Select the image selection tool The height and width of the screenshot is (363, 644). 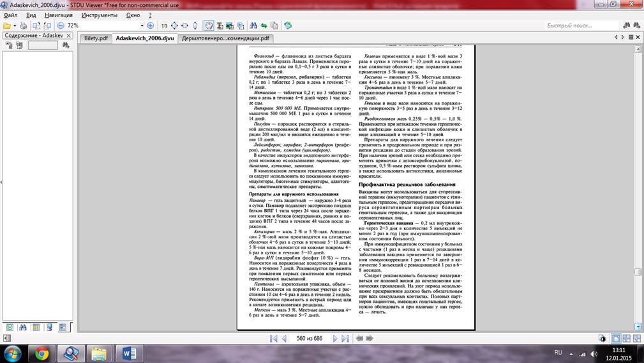(x=230, y=26)
